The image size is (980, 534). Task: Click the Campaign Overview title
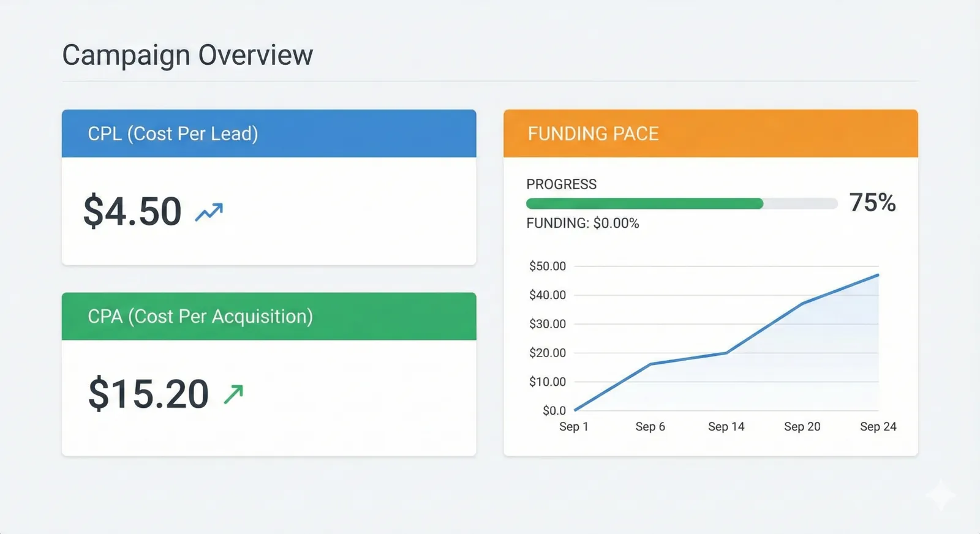tap(187, 55)
